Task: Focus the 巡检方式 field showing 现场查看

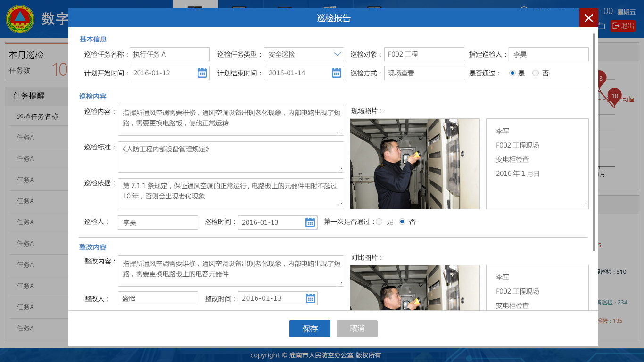Action: click(424, 73)
